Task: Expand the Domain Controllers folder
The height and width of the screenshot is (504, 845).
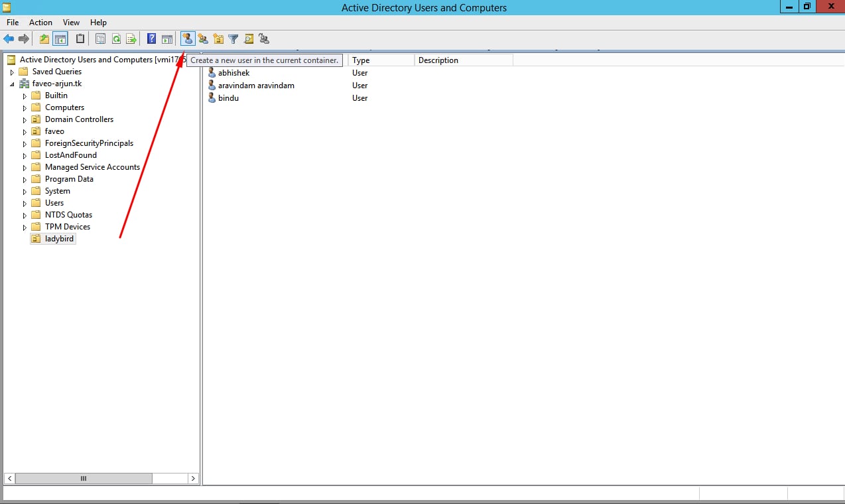Action: (x=25, y=120)
